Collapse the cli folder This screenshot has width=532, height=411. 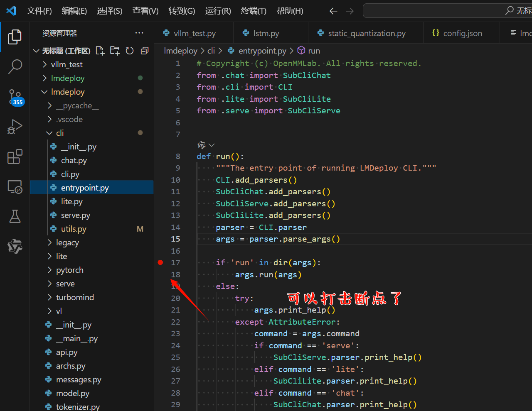[50, 133]
